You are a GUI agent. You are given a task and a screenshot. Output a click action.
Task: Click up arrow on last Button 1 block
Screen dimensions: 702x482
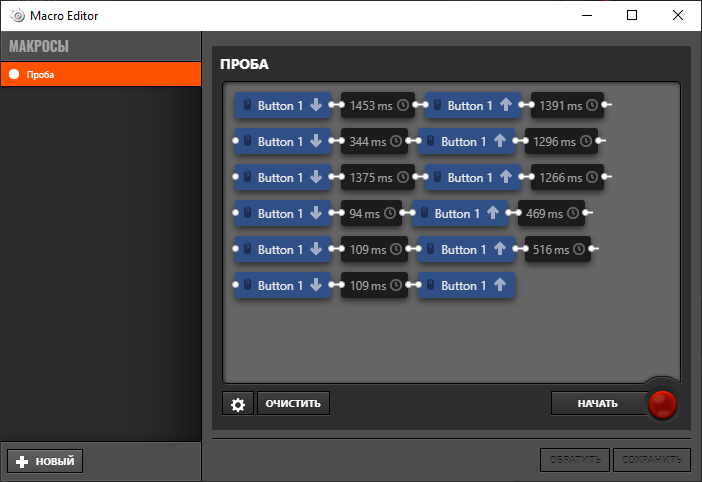(500, 285)
